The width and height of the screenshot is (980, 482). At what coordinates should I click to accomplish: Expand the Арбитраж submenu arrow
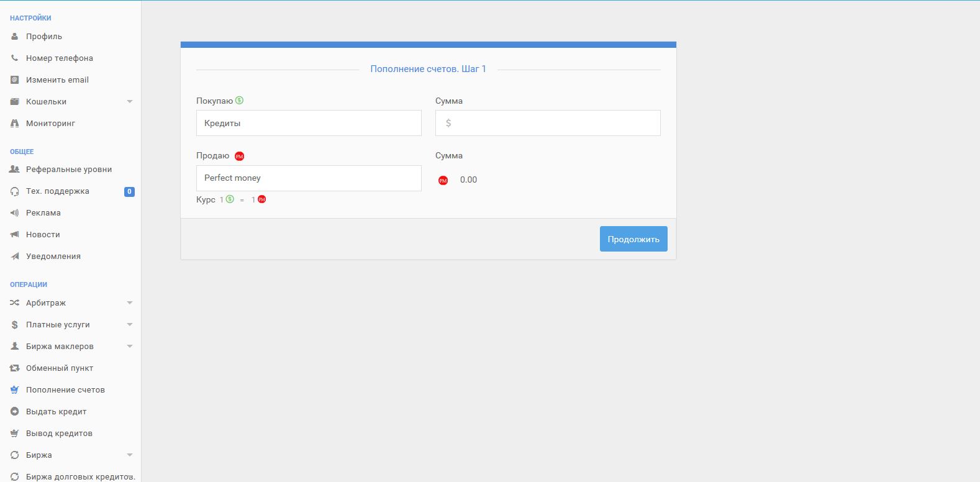pyautogui.click(x=130, y=303)
